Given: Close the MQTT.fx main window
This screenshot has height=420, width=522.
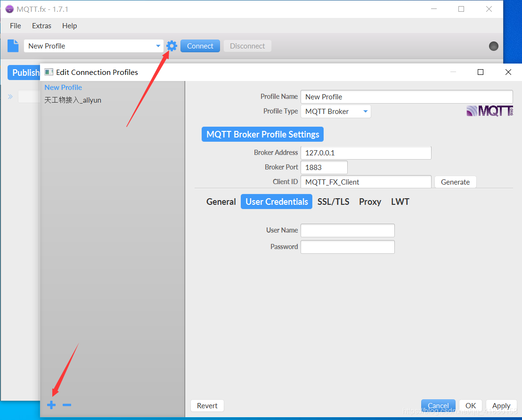Looking at the screenshot, I should tap(489, 9).
